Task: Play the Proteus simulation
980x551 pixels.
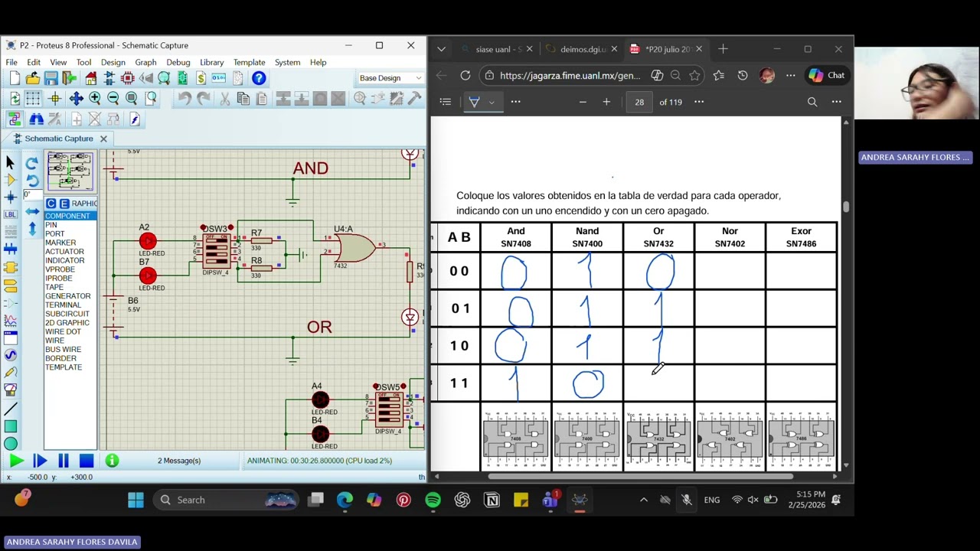Action: (x=16, y=461)
